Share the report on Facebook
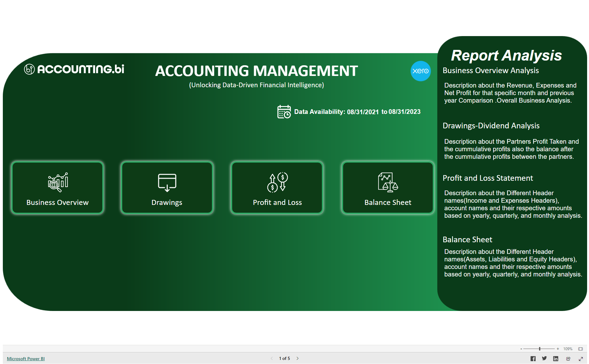Viewport: 589px width, 364px height. (533, 358)
